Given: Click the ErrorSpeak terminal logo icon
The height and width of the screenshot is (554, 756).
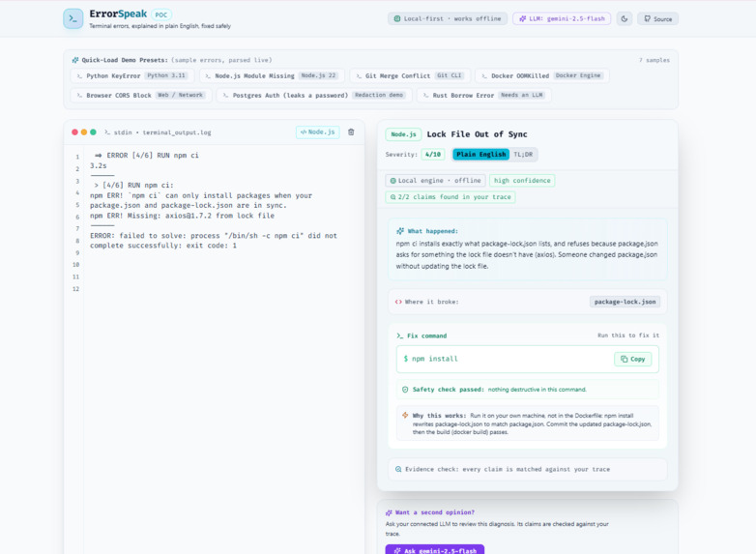Looking at the screenshot, I should point(73,18).
